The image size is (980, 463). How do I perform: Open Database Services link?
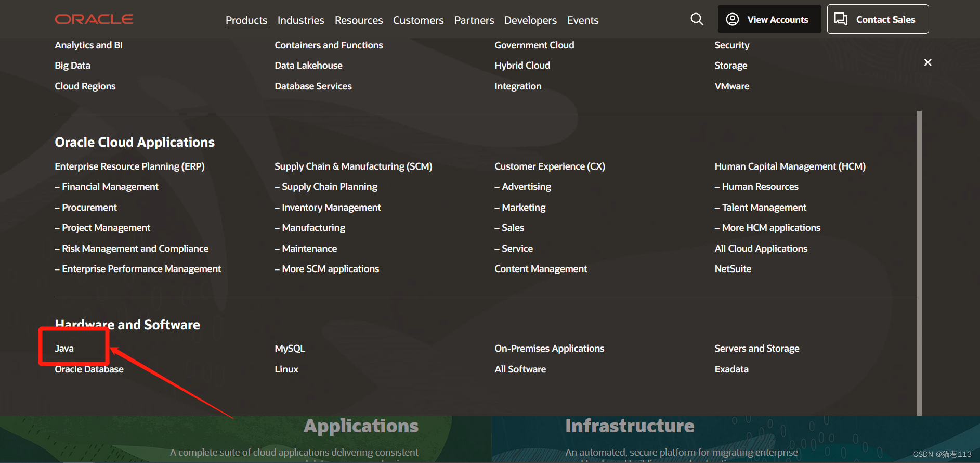tap(313, 86)
